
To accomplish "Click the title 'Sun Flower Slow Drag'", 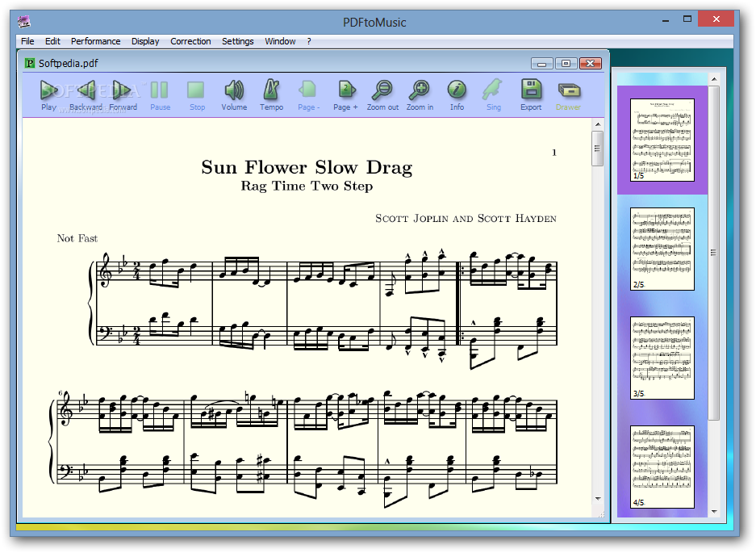I will tap(307, 167).
